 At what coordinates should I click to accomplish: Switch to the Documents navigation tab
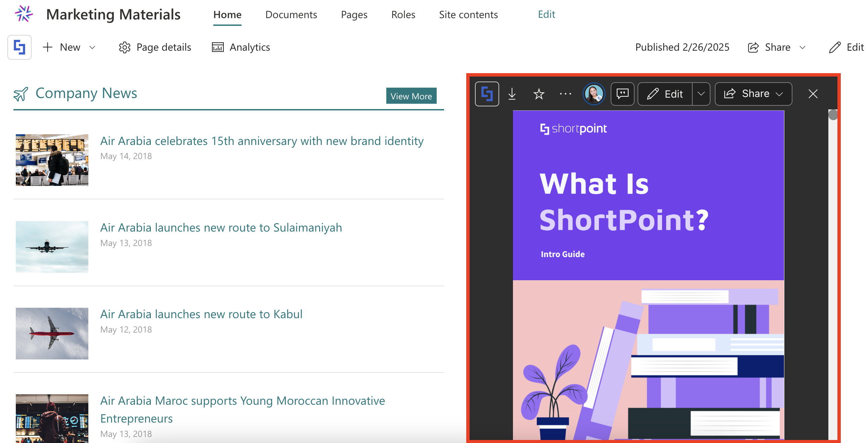tap(291, 14)
